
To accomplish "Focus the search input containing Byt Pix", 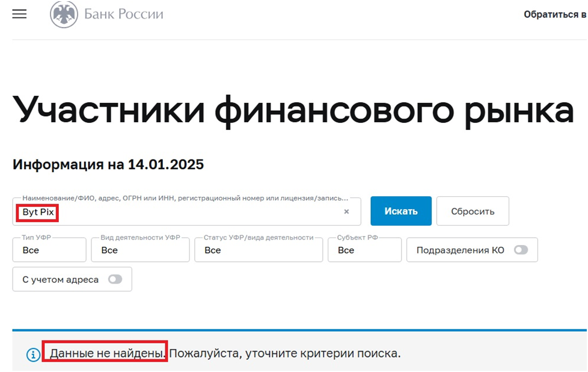I will coord(186,212).
